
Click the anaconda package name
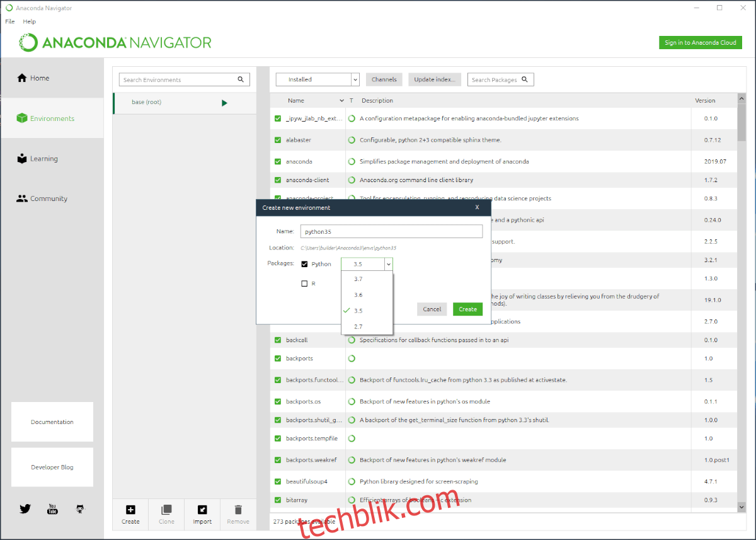point(299,162)
